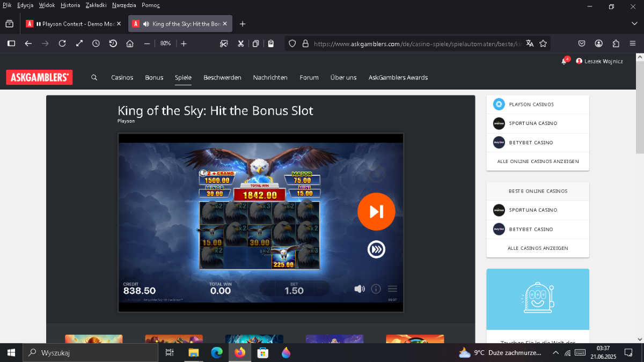Image resolution: width=644 pixels, height=362 pixels.
Task: Increase bet with the plus stepper
Action: (x=321, y=289)
